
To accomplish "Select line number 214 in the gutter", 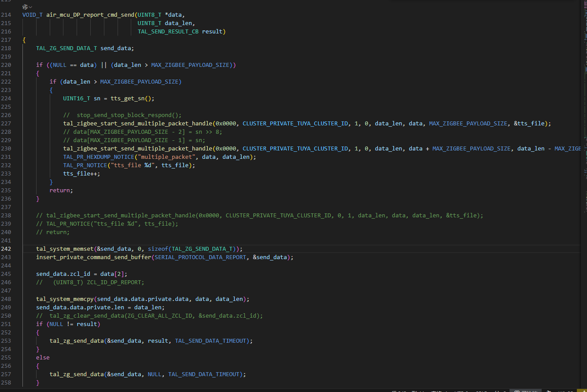I will pyautogui.click(x=6, y=15).
